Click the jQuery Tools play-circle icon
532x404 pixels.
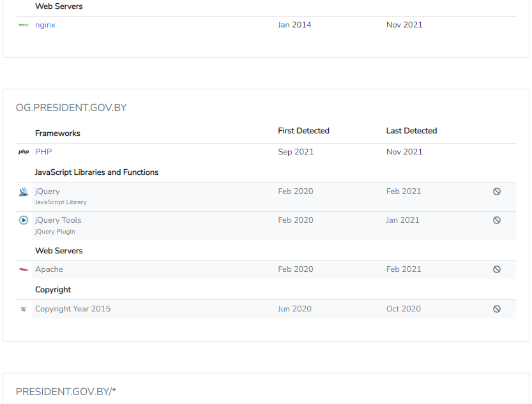pos(24,220)
